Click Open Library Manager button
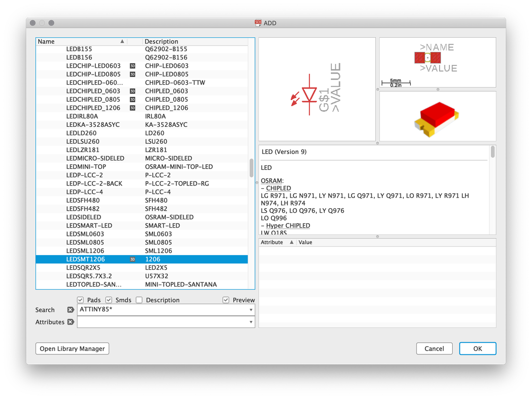The height and width of the screenshot is (399, 532). click(72, 349)
